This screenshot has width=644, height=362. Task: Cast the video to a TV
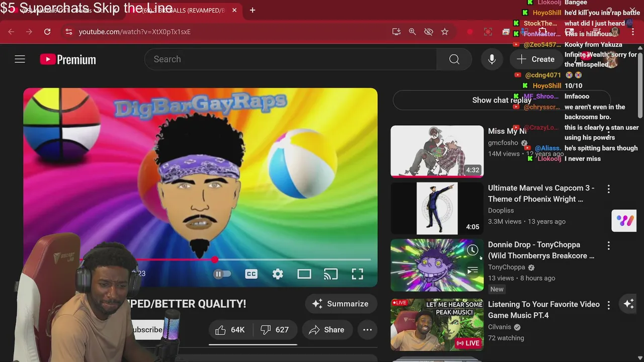pos(331,274)
